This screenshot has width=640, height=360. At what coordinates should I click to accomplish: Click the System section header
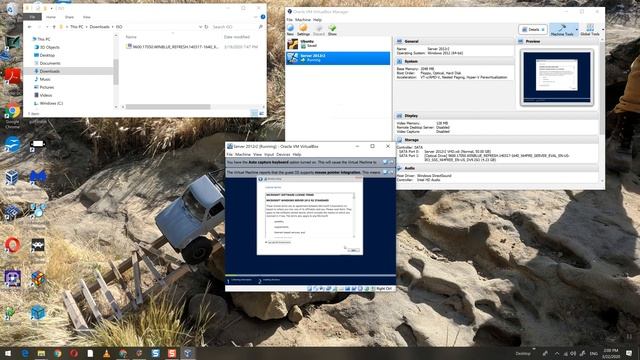[x=454, y=61]
